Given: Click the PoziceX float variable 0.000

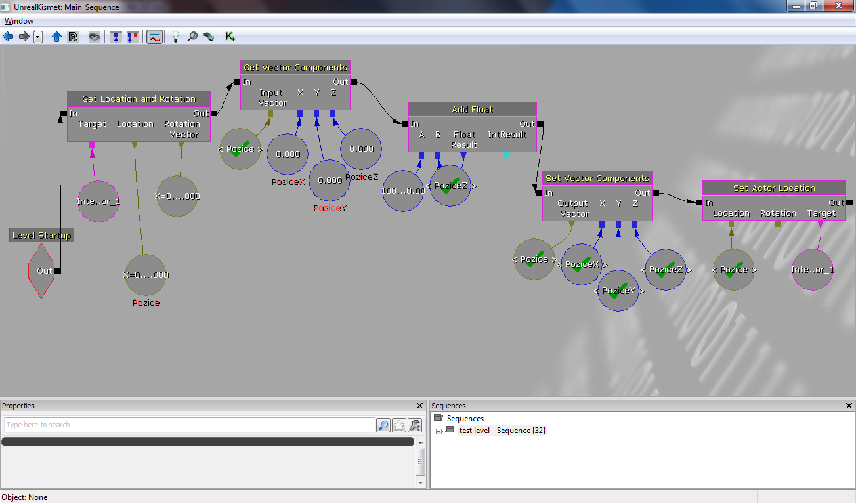Looking at the screenshot, I should [288, 154].
